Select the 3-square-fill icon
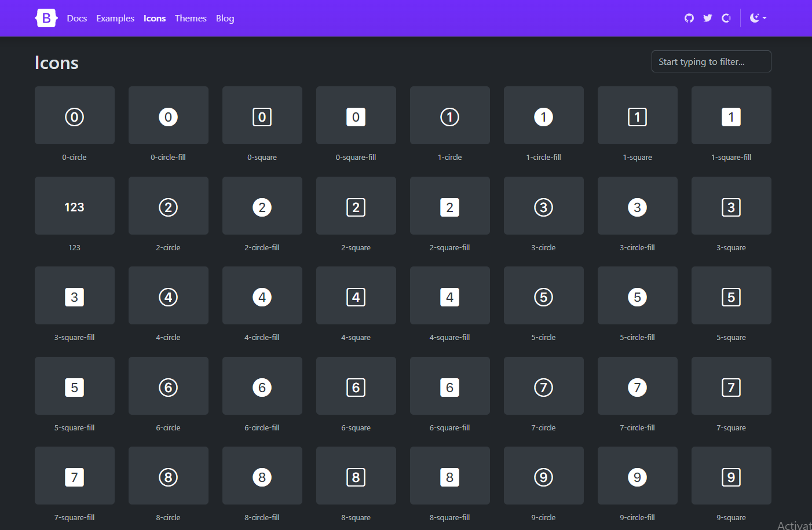Viewport: 812px width, 530px height. pos(74,295)
